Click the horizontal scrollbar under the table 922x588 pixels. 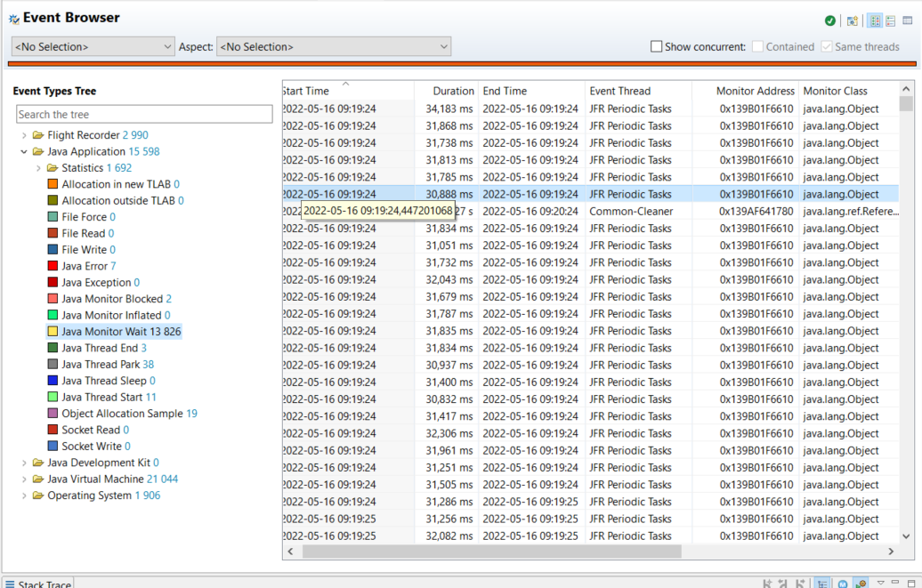tap(534, 552)
